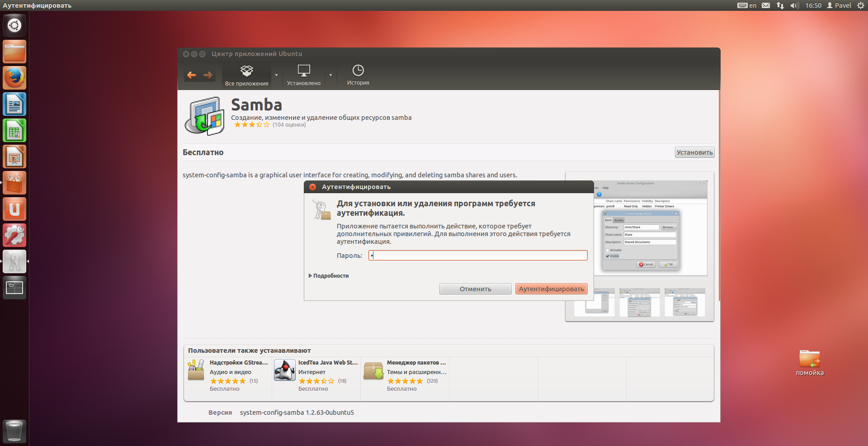Click the Samba star rating

point(252,125)
